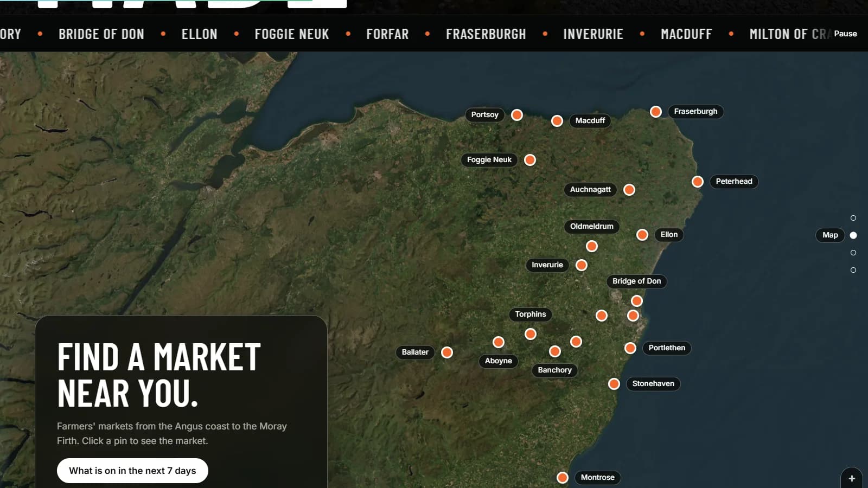Select the Torphins label on map
Screen dimensions: 868x488
tap(531, 314)
